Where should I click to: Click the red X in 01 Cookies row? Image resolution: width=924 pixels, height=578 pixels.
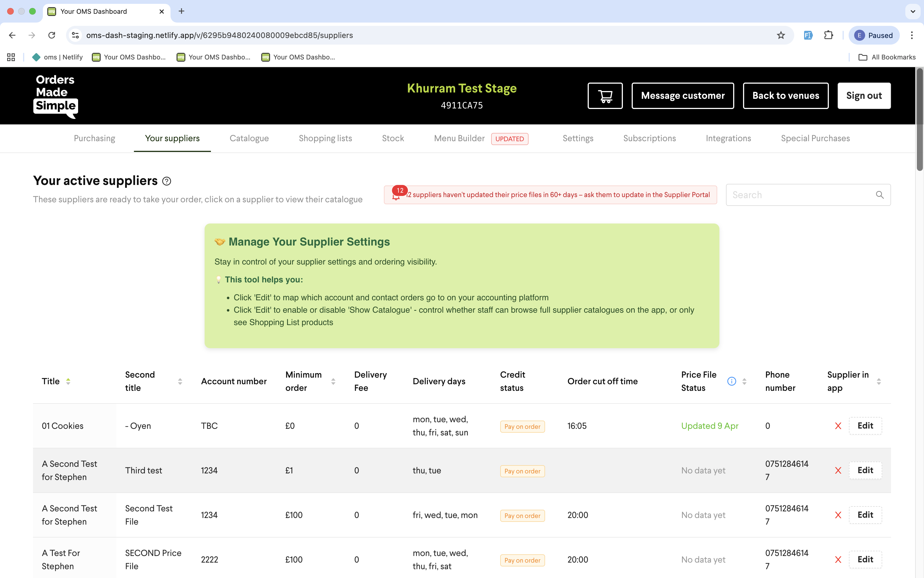coord(838,426)
